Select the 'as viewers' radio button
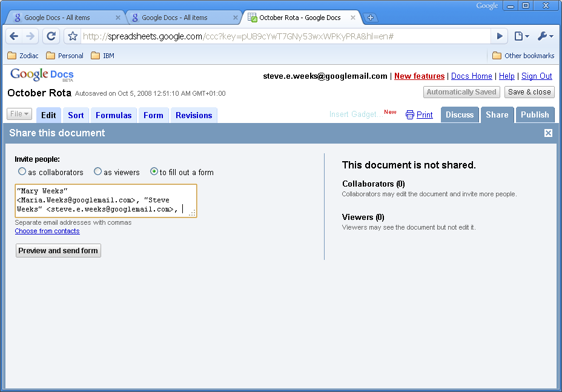Screen dimensions: 562x392 [98, 171]
